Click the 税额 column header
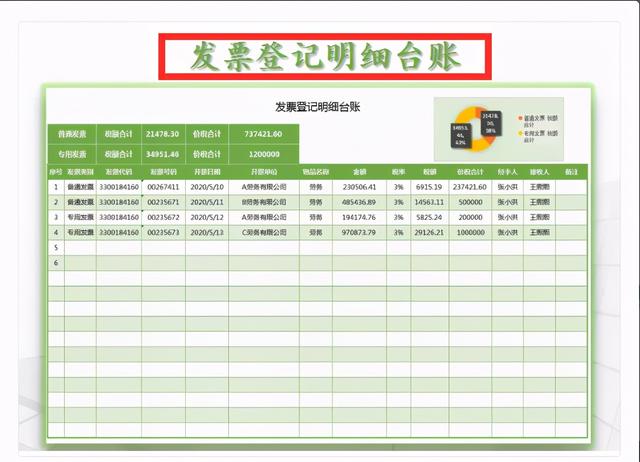Image resolution: width=640 pixels, height=462 pixels. click(x=429, y=172)
